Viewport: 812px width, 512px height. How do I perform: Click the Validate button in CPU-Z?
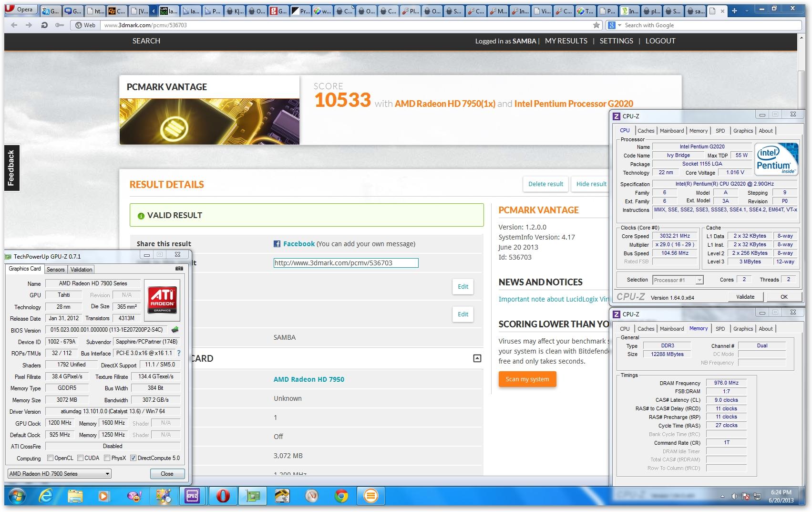[745, 297]
